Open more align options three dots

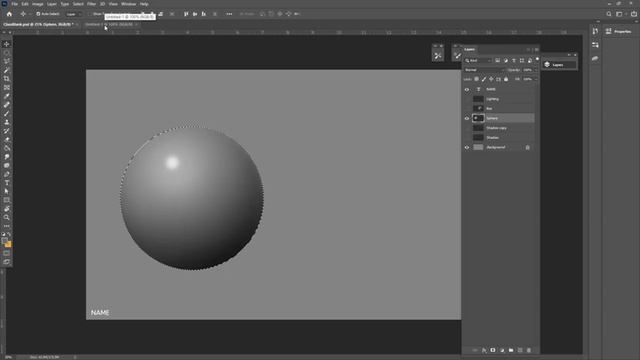point(229,14)
